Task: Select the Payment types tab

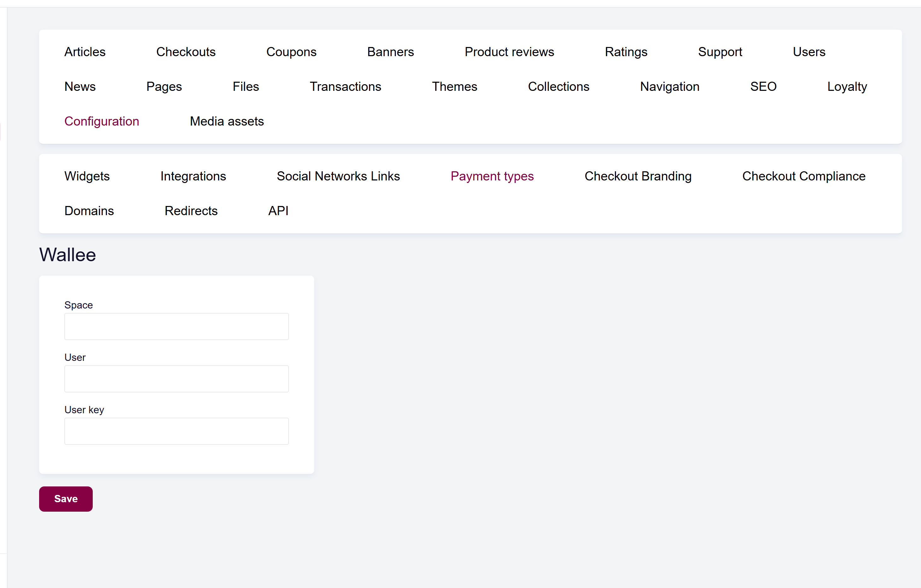Action: pyautogui.click(x=492, y=176)
